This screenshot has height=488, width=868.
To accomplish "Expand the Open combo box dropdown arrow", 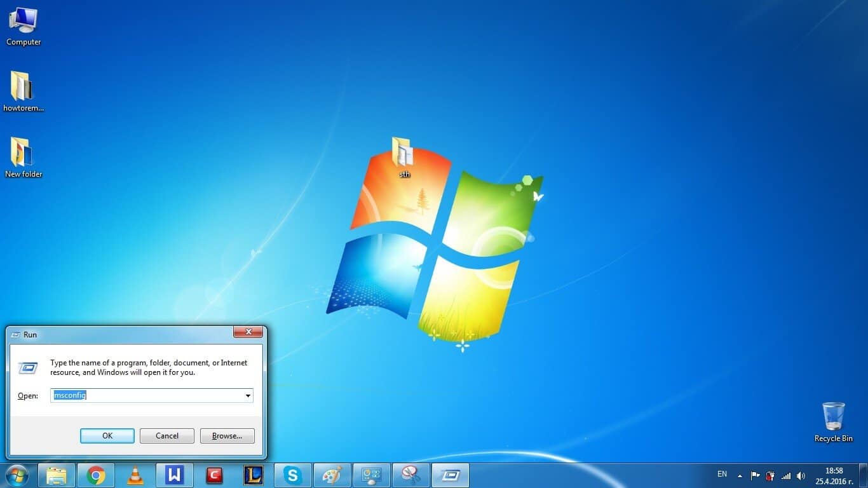I will click(x=248, y=395).
